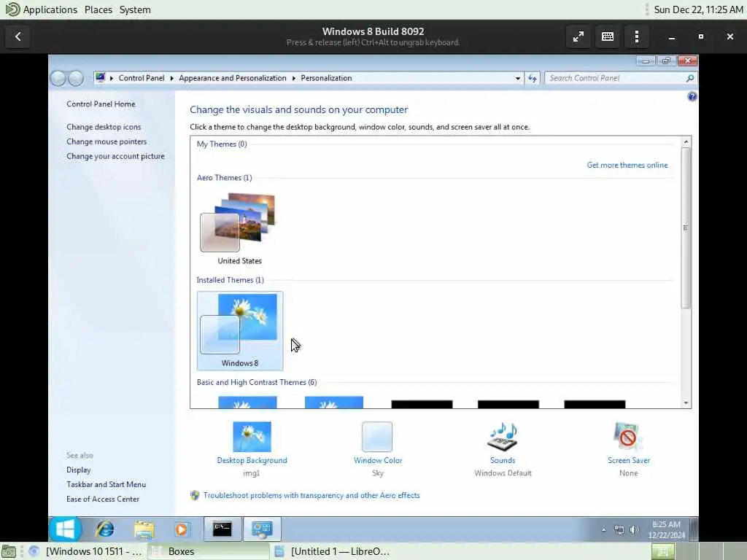Screen dimensions: 747x560
Task: Expand arrow before Control Panel breadcrumb
Action: point(112,78)
